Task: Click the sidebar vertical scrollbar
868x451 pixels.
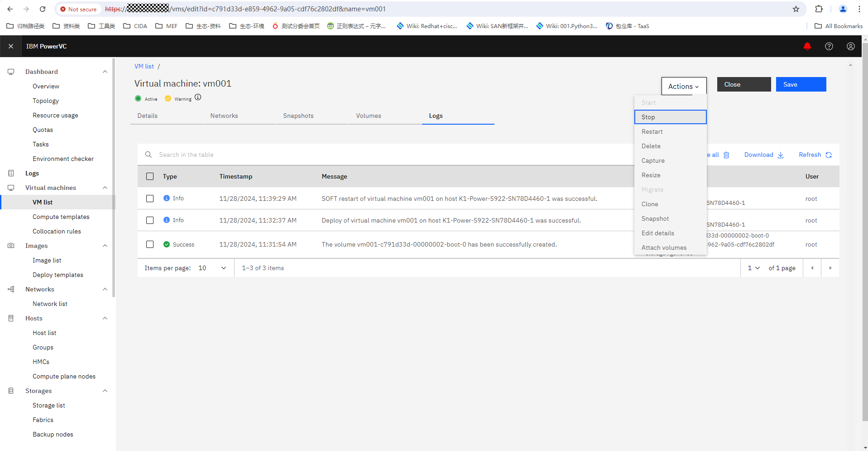Action: tap(114, 177)
